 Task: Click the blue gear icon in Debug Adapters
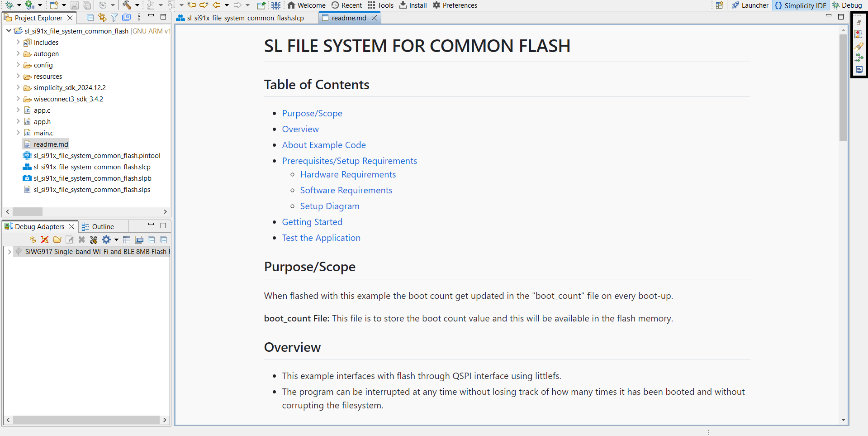[106, 240]
